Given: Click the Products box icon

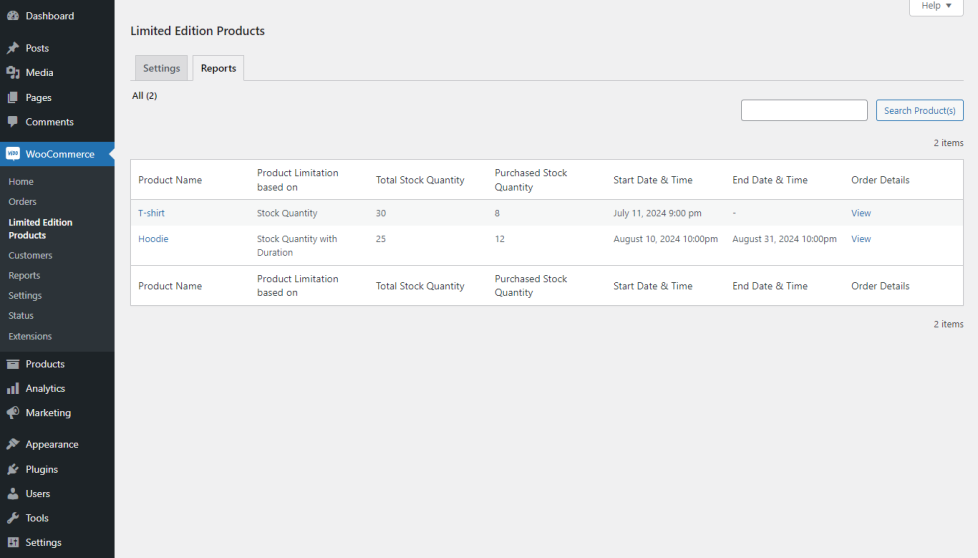Looking at the screenshot, I should [13, 364].
